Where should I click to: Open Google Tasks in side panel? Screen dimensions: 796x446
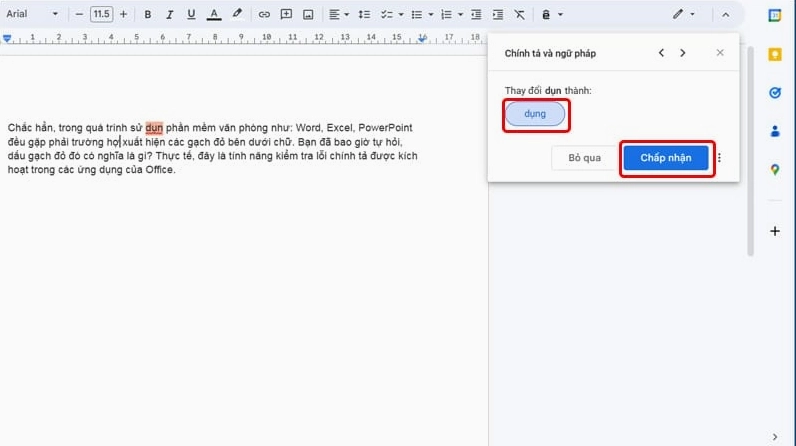point(775,93)
